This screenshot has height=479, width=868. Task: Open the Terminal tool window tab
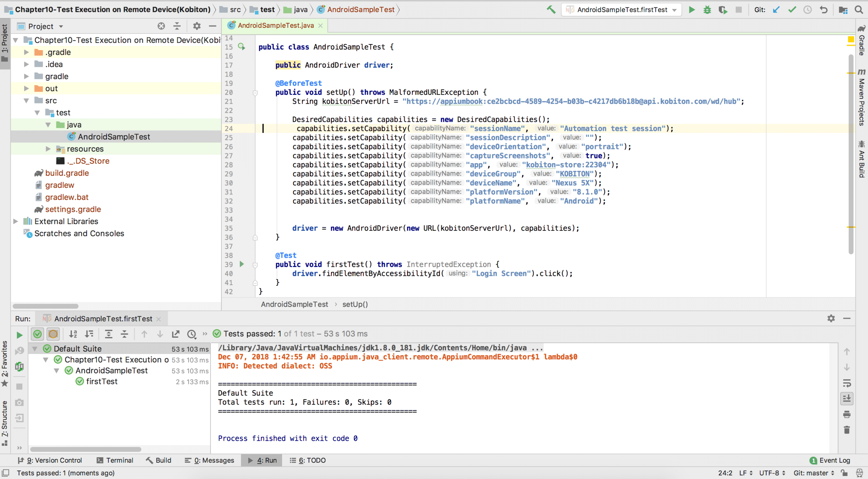click(x=115, y=460)
